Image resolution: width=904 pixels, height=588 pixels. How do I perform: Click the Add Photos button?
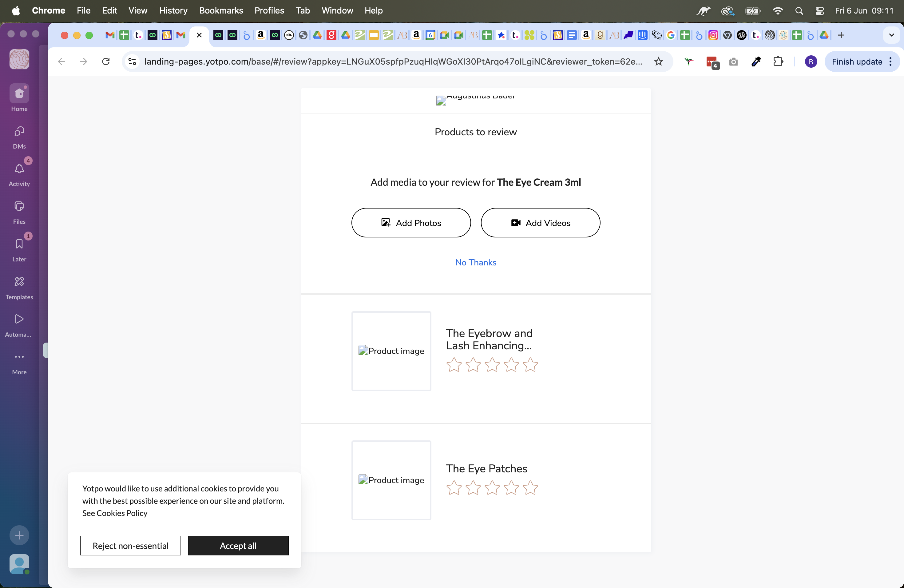(x=411, y=223)
